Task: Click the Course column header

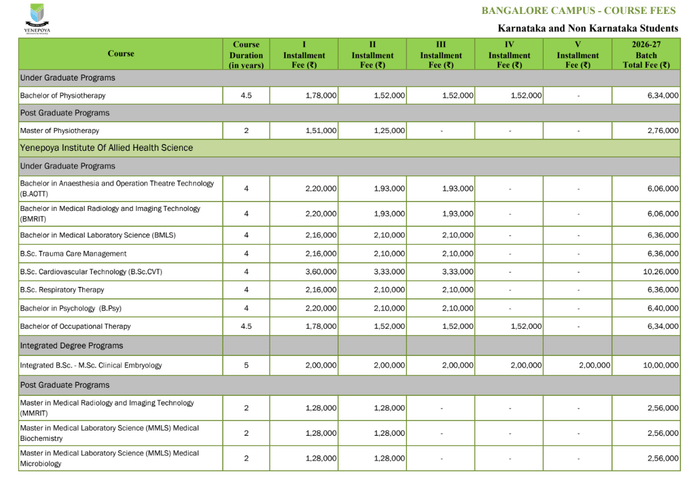Action: tap(120, 55)
